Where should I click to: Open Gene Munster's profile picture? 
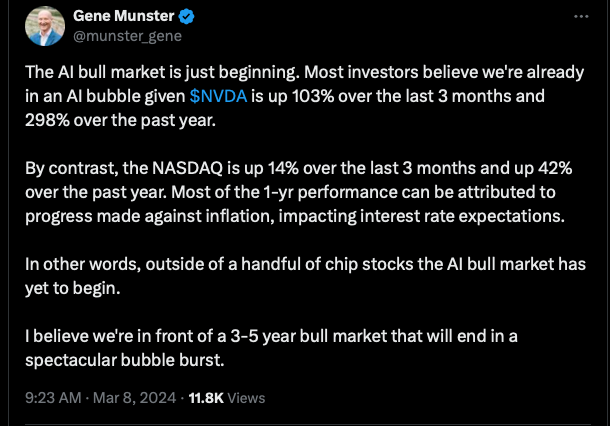[x=46, y=27]
